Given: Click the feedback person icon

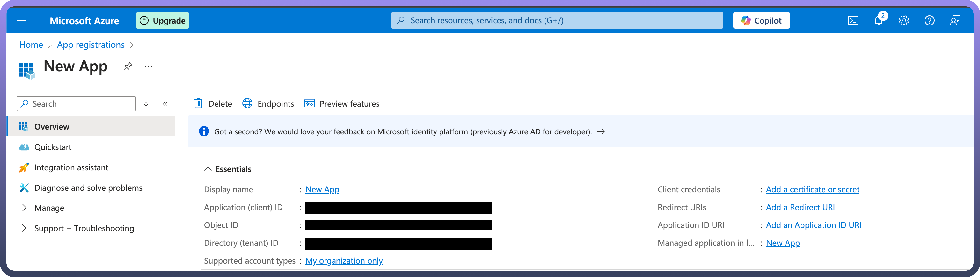Looking at the screenshot, I should tap(955, 21).
